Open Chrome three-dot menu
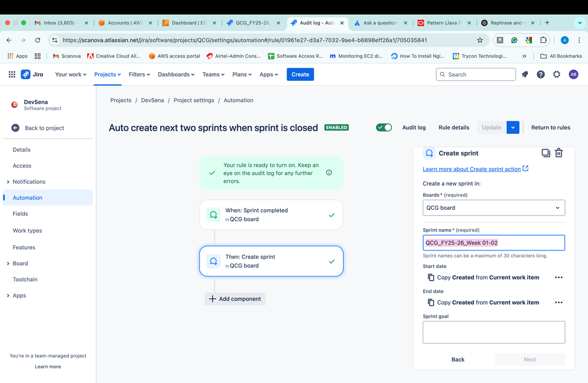588x383 pixels. (x=579, y=40)
